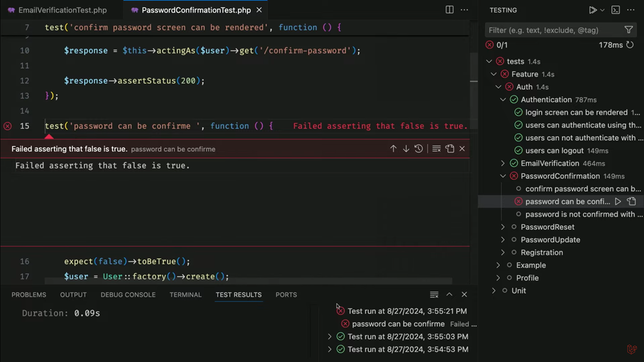644x362 pixels.
Task: Close the failed assertion peek view
Action: [462, 148]
